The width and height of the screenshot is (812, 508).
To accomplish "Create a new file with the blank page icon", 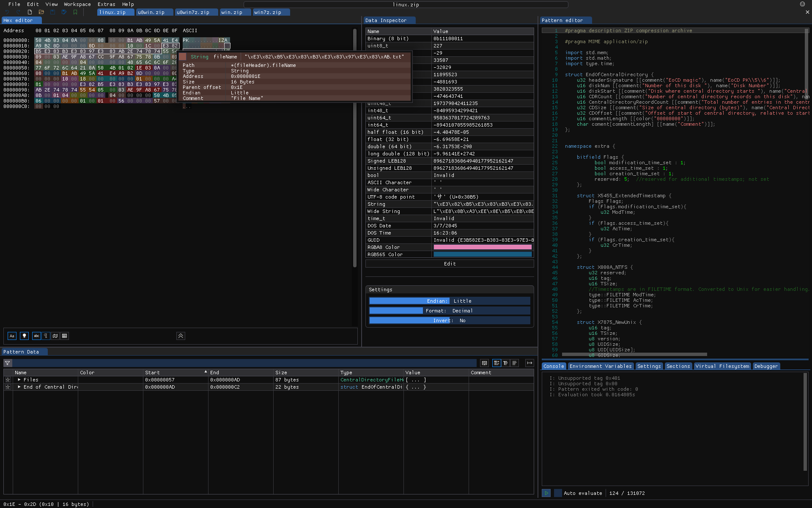I will pos(30,12).
